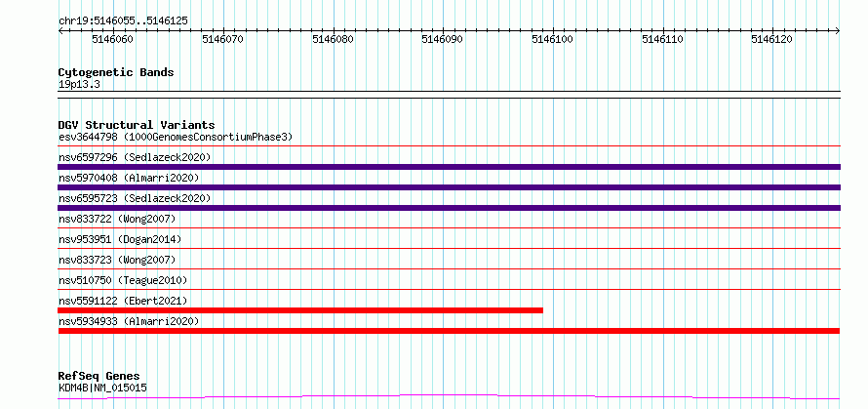Click the DGV Structural Variants track title

pyautogui.click(x=137, y=125)
